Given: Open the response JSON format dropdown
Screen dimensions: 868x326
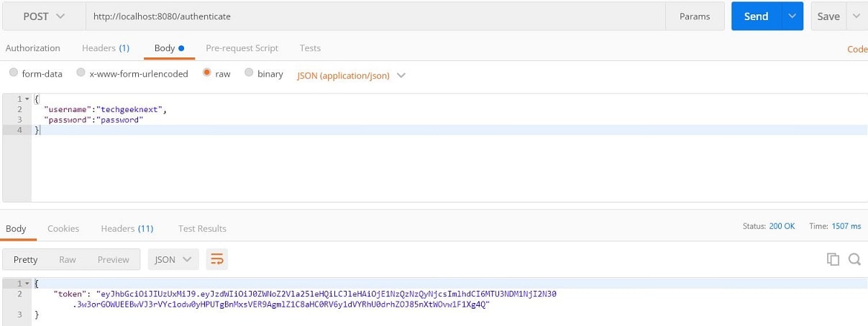Looking at the screenshot, I should click(x=173, y=259).
